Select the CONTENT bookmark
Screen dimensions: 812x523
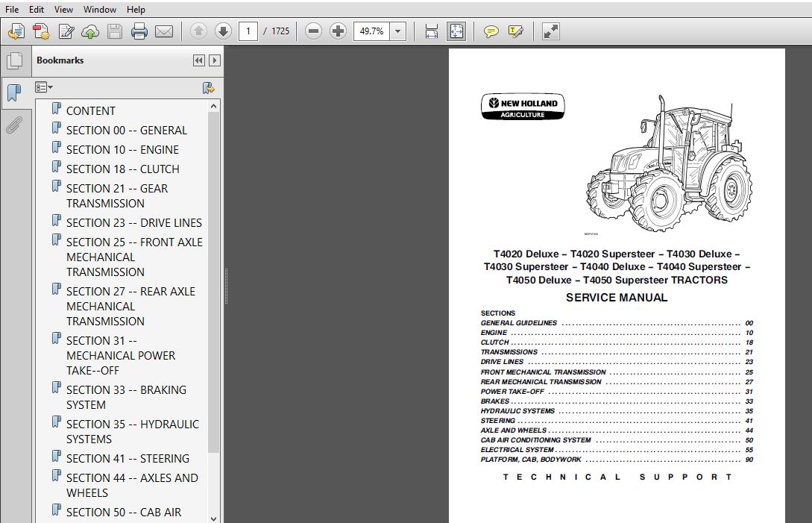tap(91, 111)
